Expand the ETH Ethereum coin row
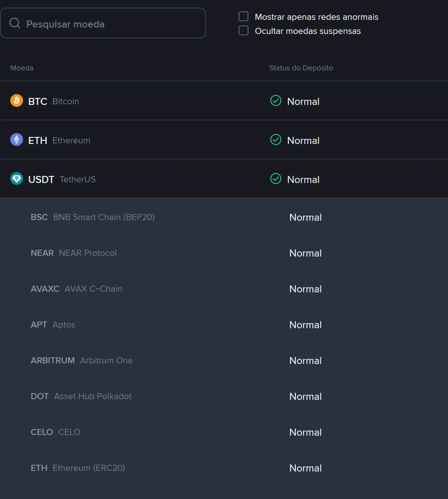 click(224, 140)
